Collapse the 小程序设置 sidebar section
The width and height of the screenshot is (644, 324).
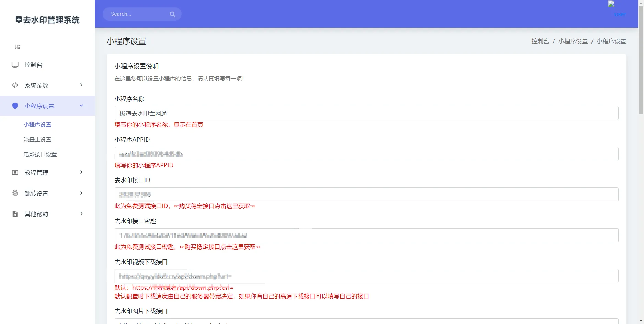(81, 105)
